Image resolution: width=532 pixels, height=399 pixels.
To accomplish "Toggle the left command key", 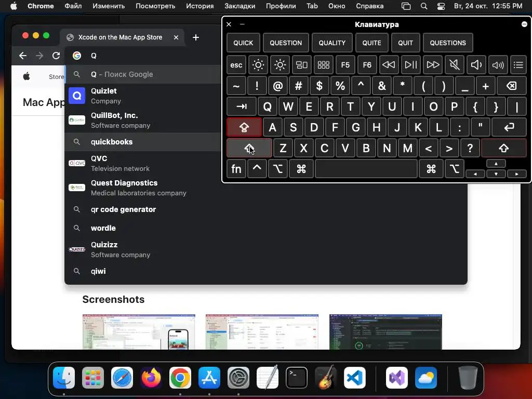I will click(301, 169).
